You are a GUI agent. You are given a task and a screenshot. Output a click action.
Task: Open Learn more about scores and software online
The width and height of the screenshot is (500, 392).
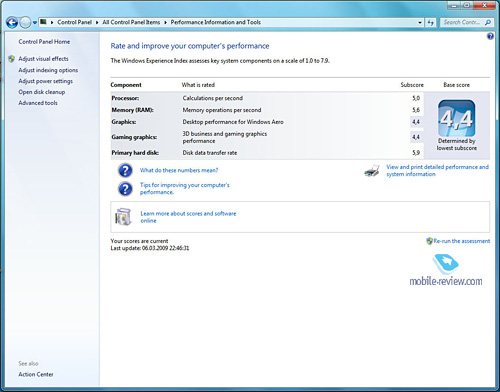(x=188, y=217)
